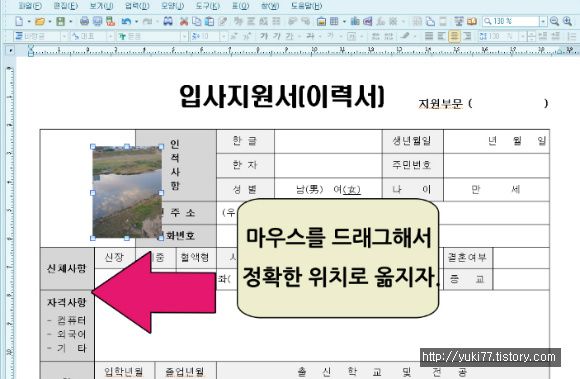This screenshot has width=580, height=379.
Task: Open print preview from the toolbar
Action: [97, 21]
